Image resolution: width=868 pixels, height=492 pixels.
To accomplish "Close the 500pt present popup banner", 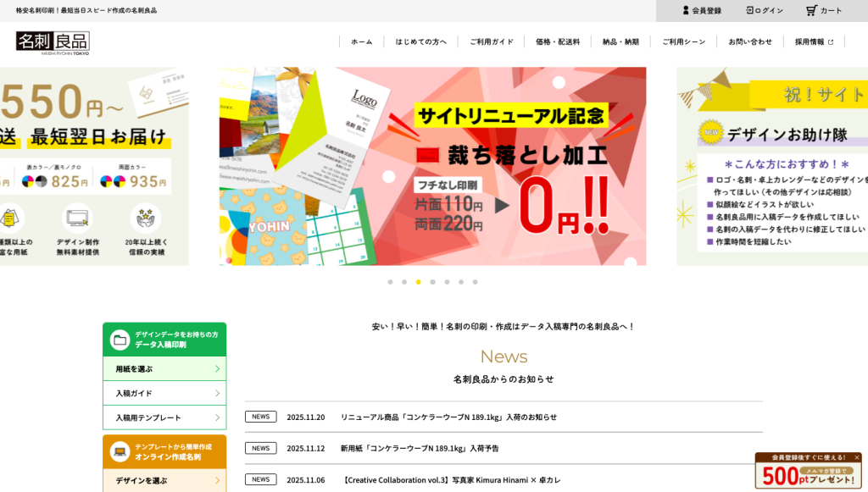I will pos(856,457).
